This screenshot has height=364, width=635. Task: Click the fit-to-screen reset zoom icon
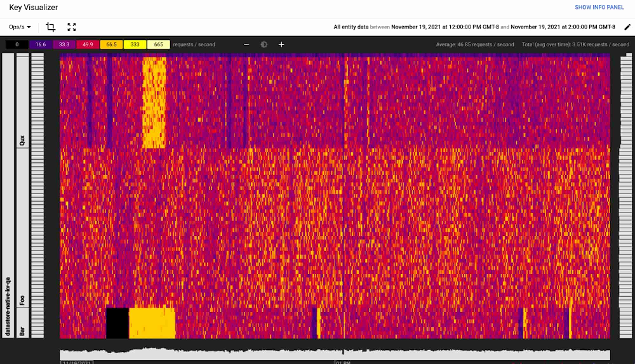tap(72, 27)
